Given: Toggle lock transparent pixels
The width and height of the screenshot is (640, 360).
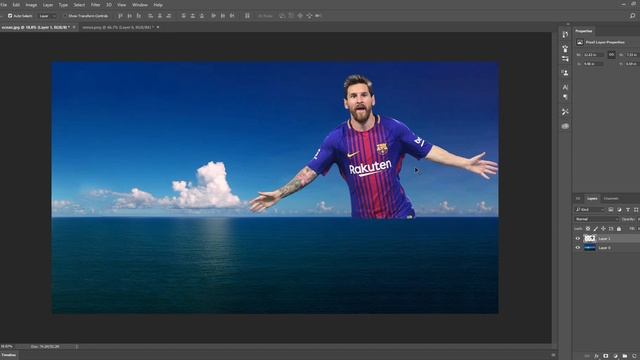Looking at the screenshot, I should 588,229.
